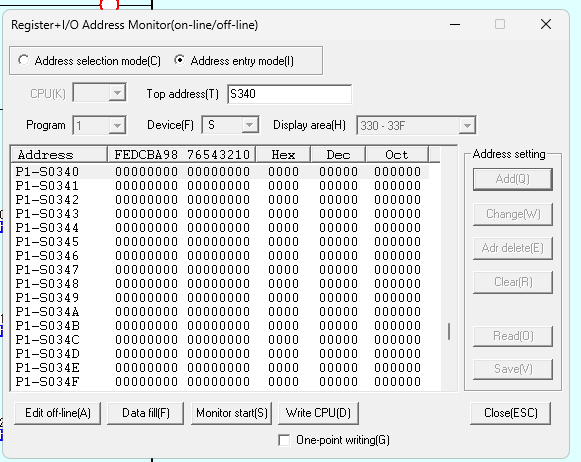Enable One-point writing checkbox
581x462 pixels.
[284, 440]
